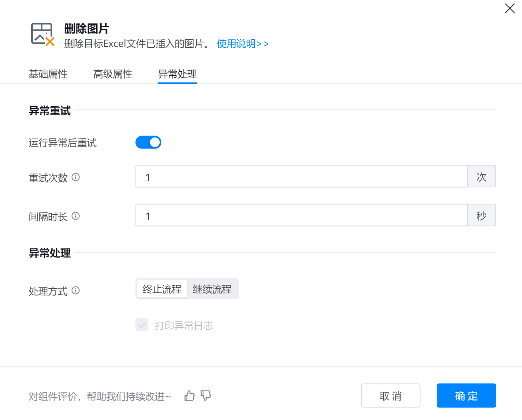Click the 重试次数 input field

tap(301, 176)
